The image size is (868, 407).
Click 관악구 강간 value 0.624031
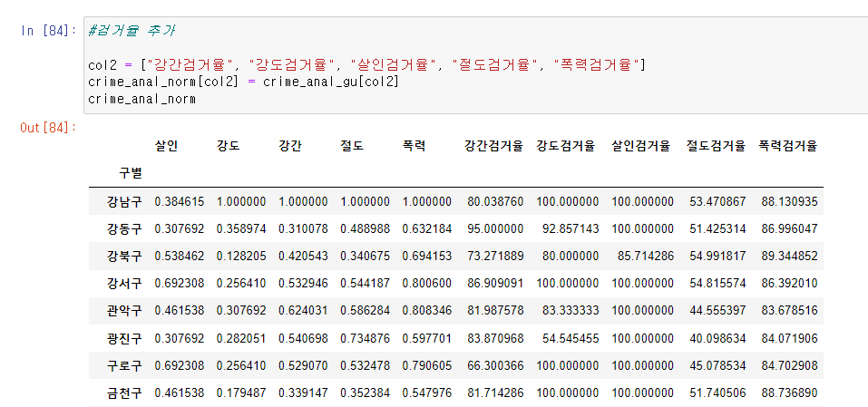(x=303, y=311)
